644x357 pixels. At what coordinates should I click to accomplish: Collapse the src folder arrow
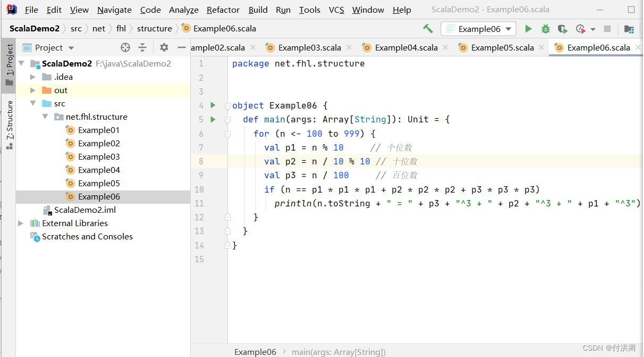coord(33,103)
